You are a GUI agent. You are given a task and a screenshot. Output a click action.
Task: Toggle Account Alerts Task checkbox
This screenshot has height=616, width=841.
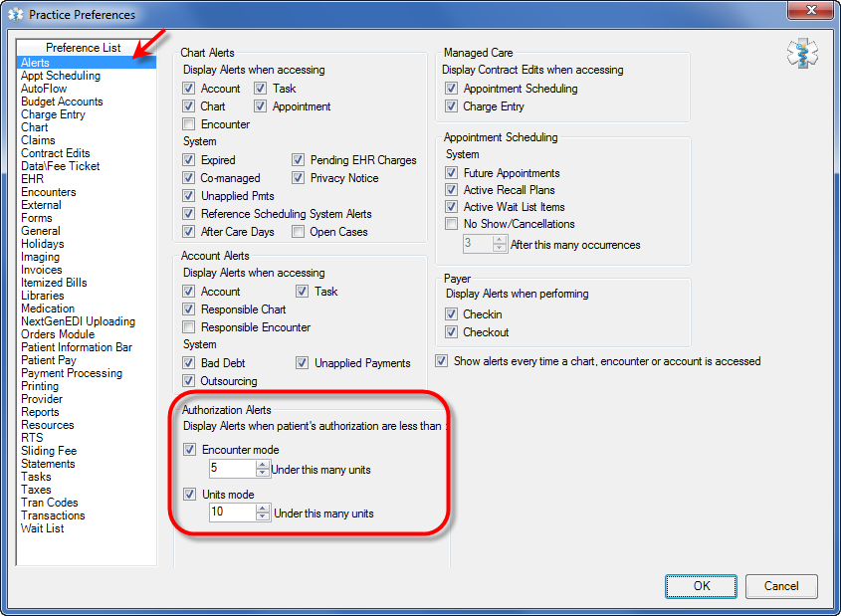tap(302, 292)
